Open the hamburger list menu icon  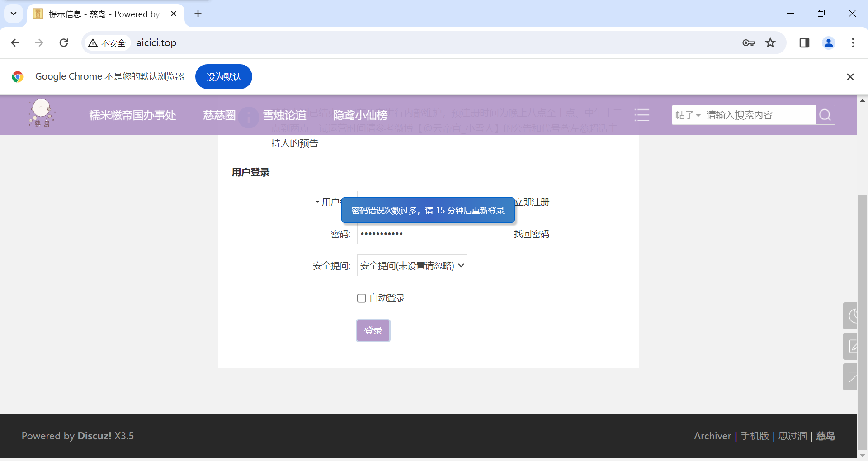coord(642,115)
